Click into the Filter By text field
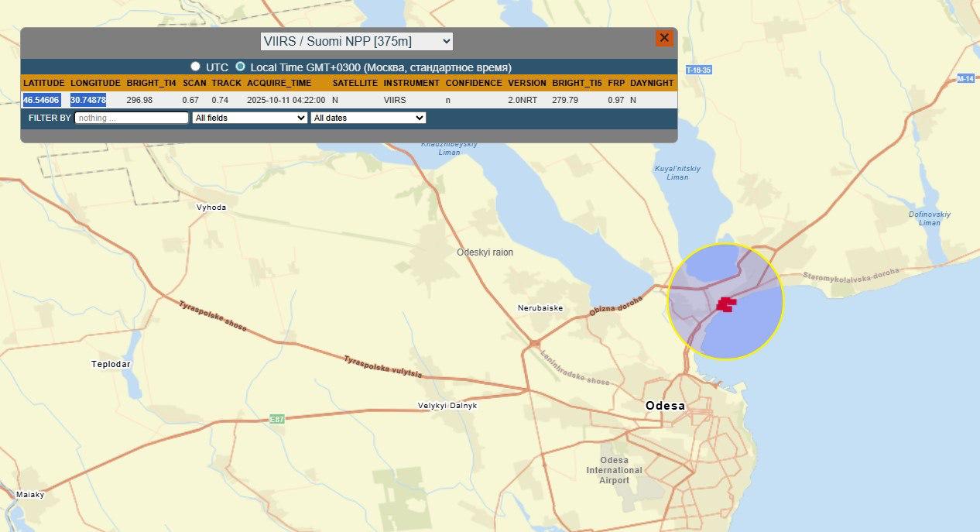Screen dimensions: 980x532 (x=132, y=118)
